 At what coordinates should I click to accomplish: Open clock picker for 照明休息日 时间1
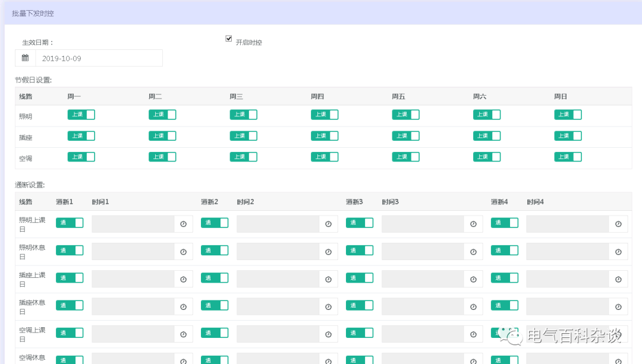pos(184,252)
